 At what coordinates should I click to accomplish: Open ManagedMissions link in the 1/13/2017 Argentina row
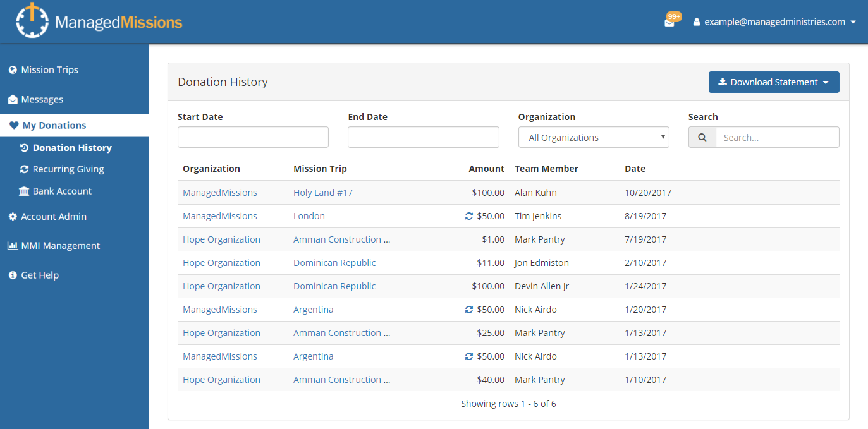220,356
